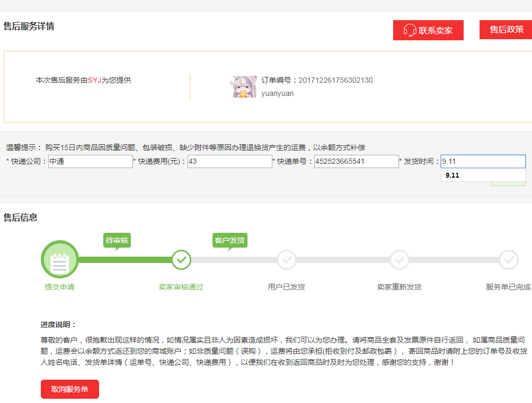Screen dimensions: 532x403
Task: Click the 客户发货 status tag
Action: [229, 240]
